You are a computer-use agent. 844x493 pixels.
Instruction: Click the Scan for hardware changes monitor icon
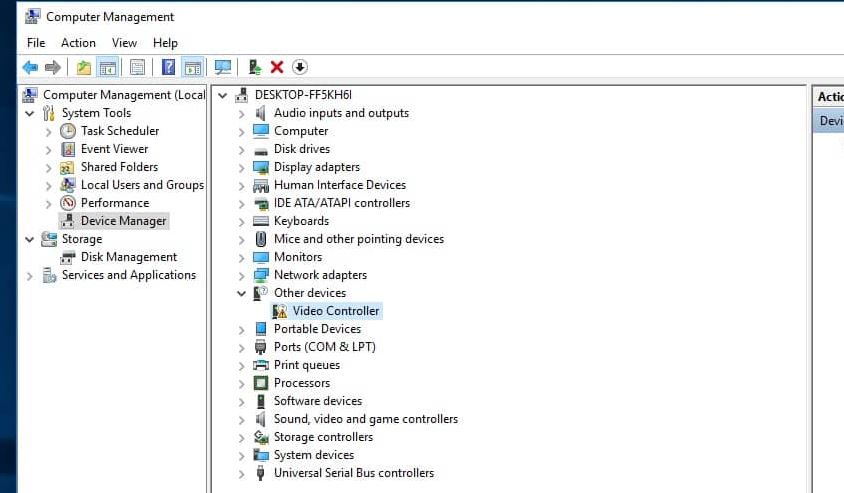[x=223, y=67]
